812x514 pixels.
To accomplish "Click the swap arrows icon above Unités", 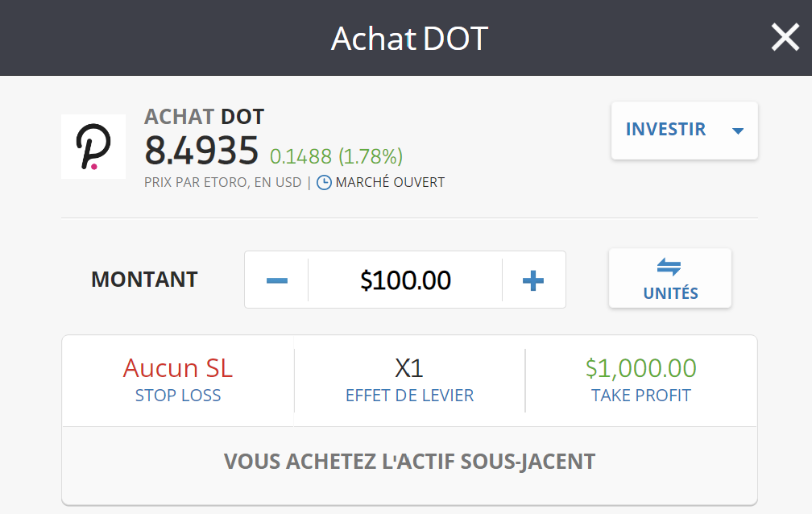I will click(669, 266).
